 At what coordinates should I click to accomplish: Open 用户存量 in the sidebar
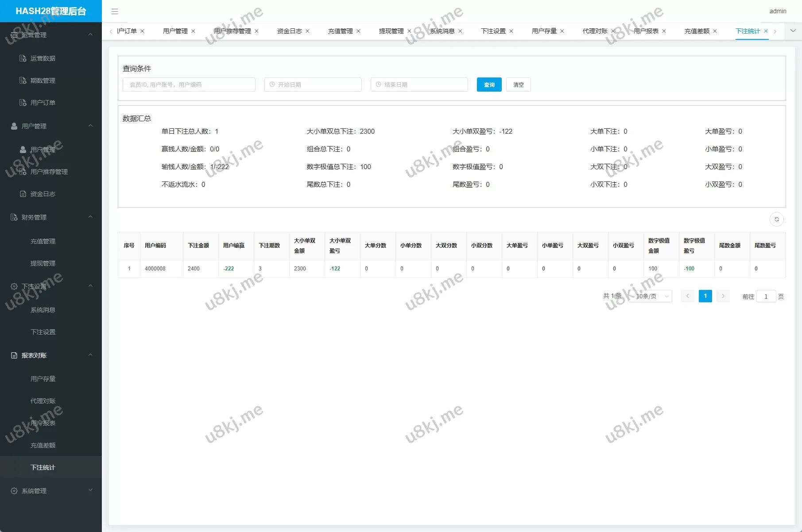(43, 379)
